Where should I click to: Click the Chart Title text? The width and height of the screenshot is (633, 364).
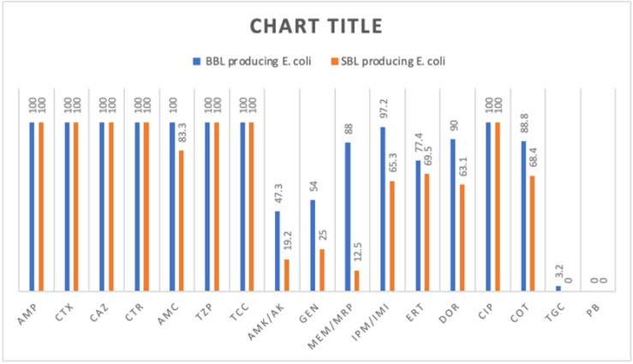click(316, 27)
